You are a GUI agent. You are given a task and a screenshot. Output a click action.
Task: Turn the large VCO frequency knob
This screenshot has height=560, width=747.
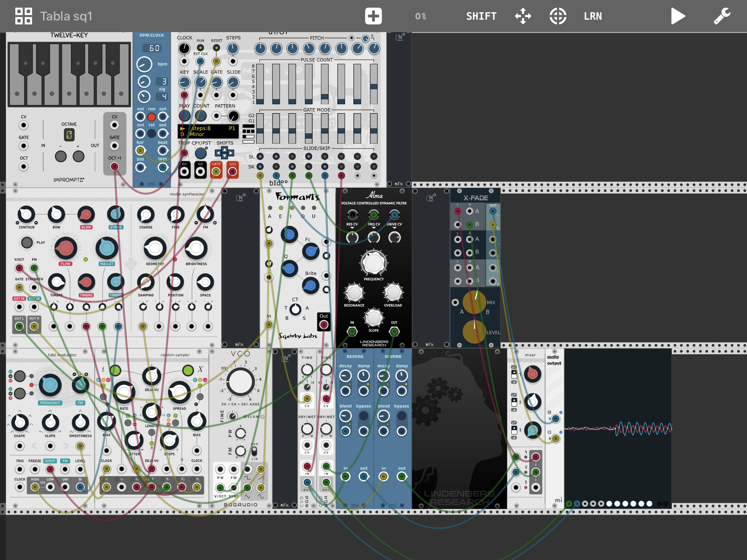[240, 381]
